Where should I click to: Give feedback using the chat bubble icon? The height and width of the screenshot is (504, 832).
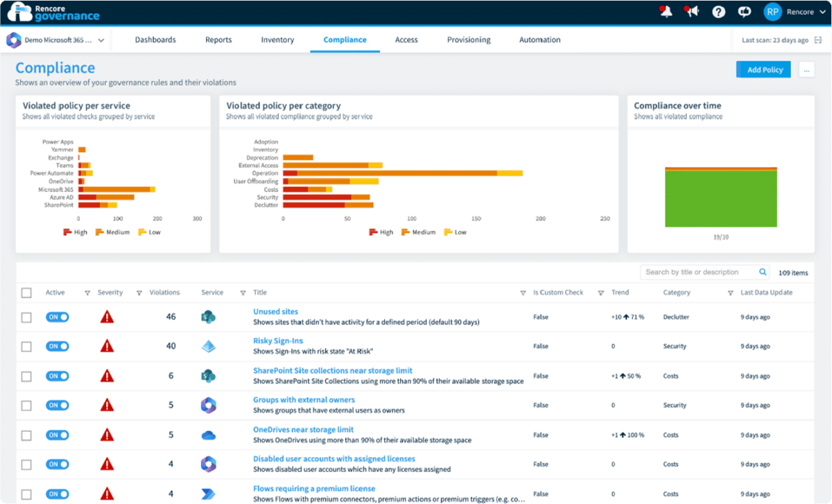point(743,12)
